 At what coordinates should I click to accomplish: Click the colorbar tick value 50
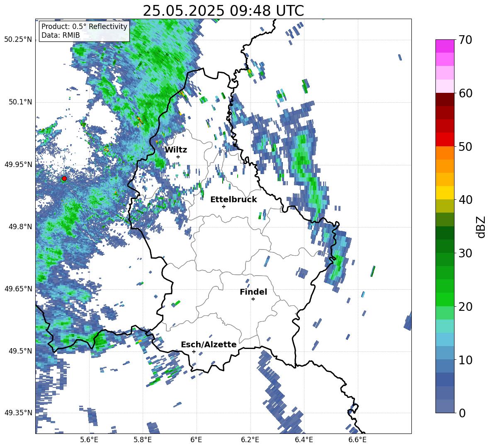465,147
